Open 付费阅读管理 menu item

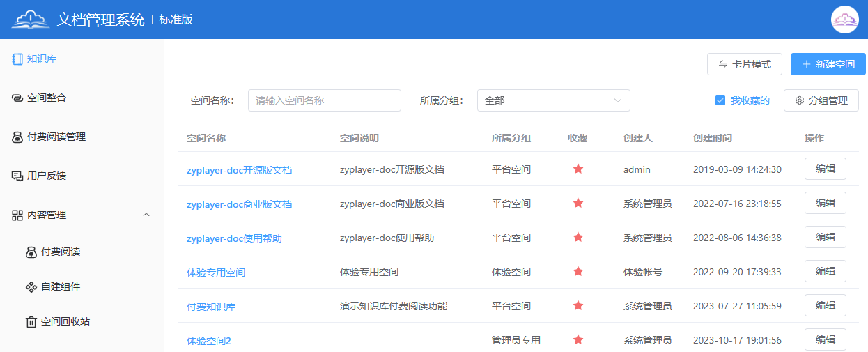pyautogui.click(x=82, y=137)
